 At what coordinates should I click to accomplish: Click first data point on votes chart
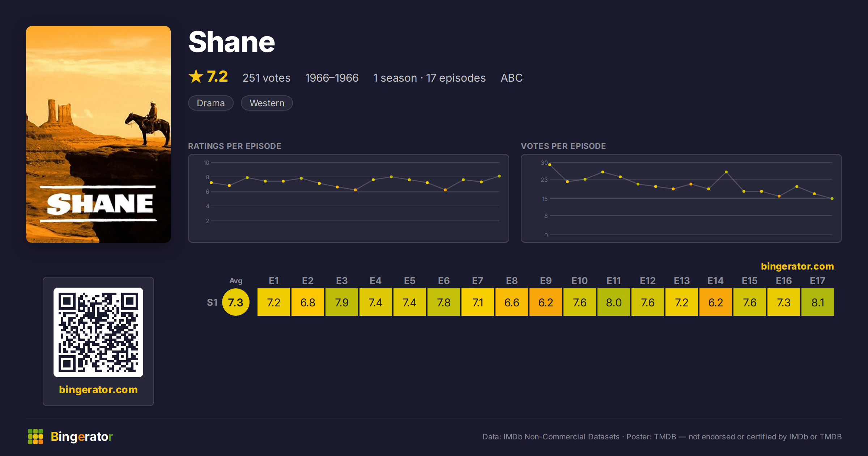tap(550, 165)
